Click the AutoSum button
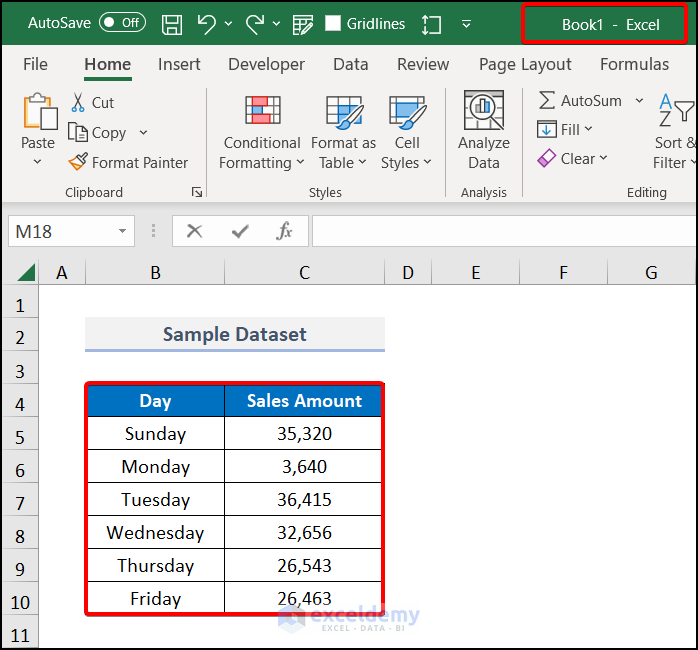 (580, 101)
